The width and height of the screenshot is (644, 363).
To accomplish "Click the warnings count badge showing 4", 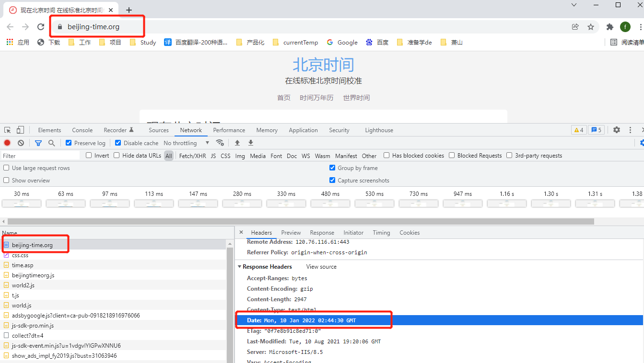I will [579, 130].
